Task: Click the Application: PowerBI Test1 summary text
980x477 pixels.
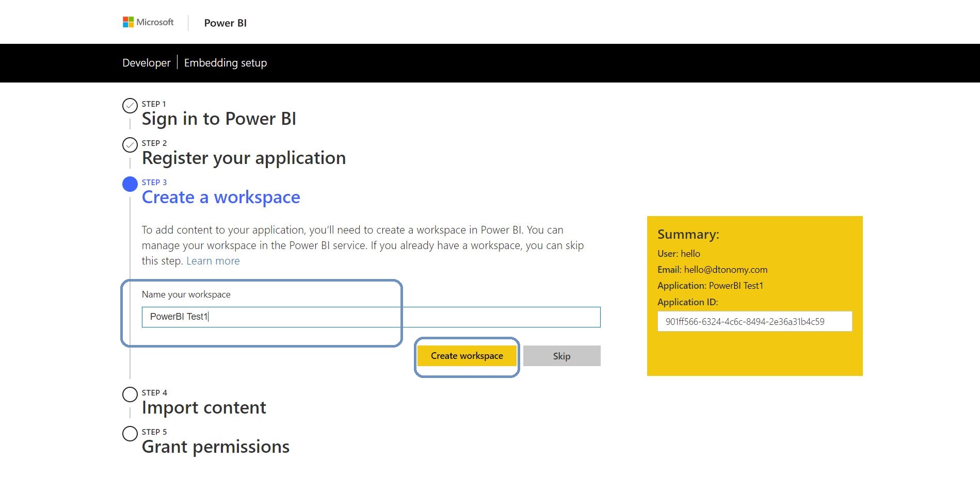Action: coord(710,286)
